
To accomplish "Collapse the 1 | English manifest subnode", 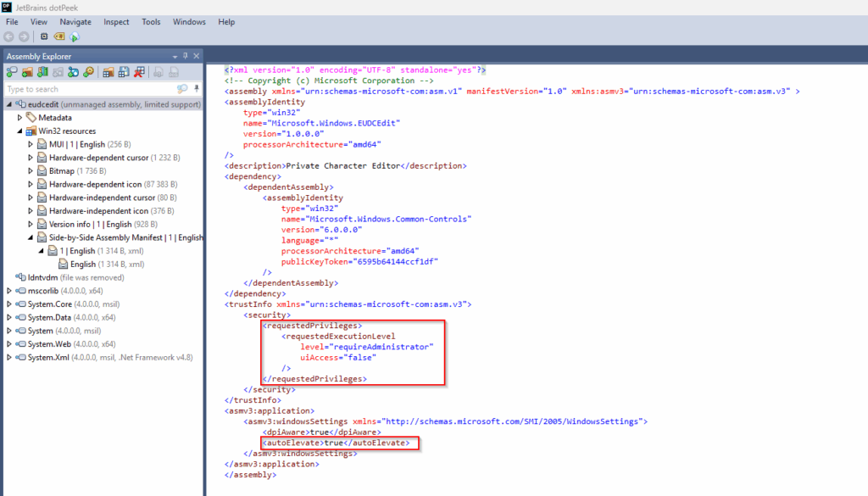I will (x=41, y=250).
